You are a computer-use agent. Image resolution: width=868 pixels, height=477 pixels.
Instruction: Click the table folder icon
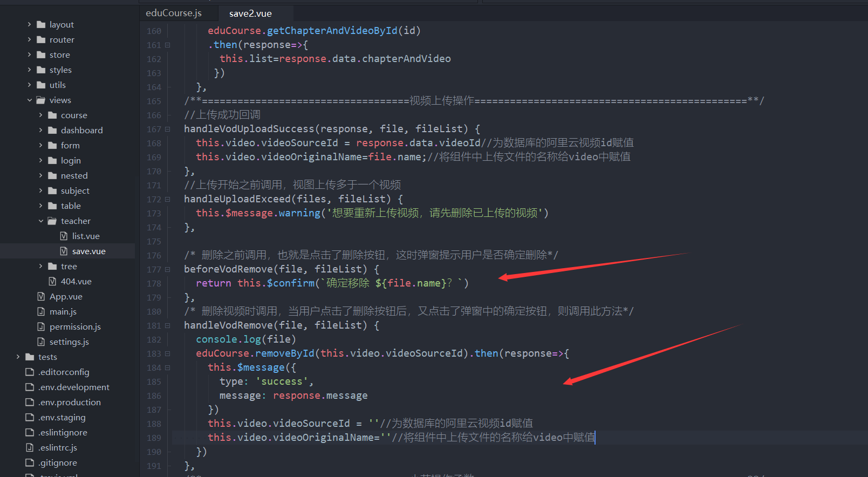tap(52, 206)
